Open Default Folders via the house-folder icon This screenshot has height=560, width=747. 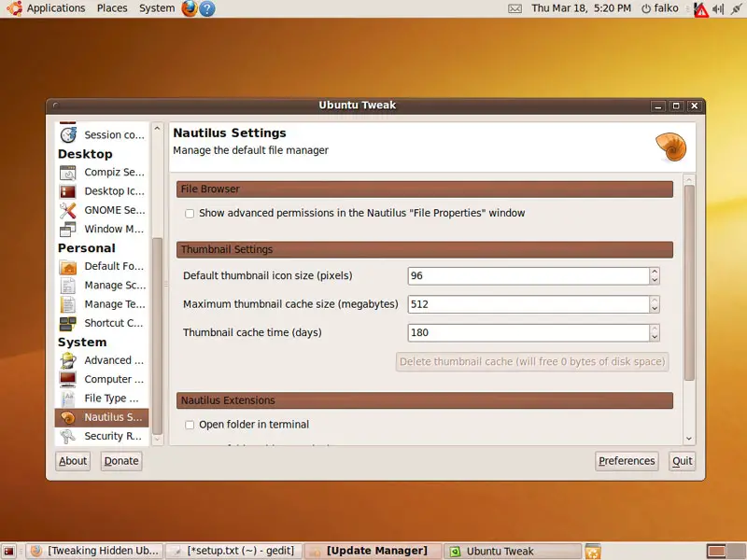(x=68, y=267)
